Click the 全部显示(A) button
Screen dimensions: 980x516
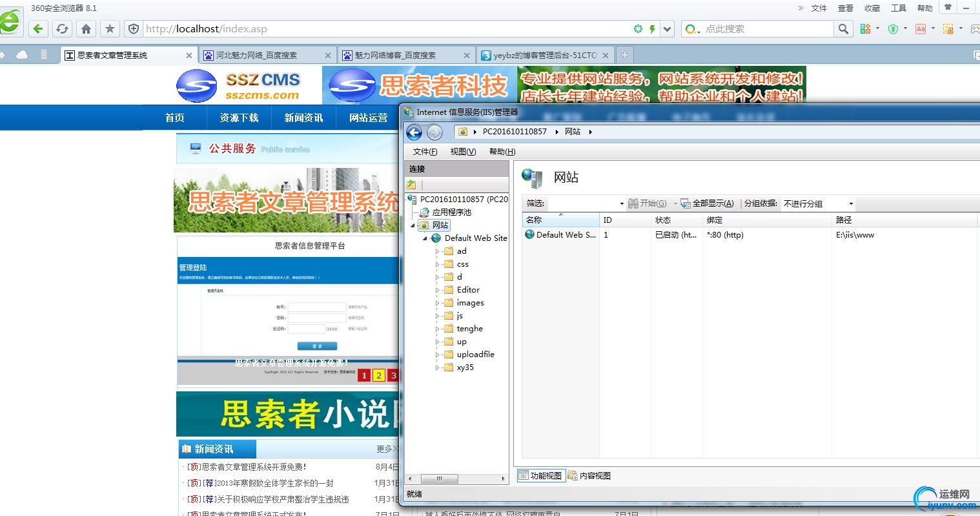[x=708, y=203]
